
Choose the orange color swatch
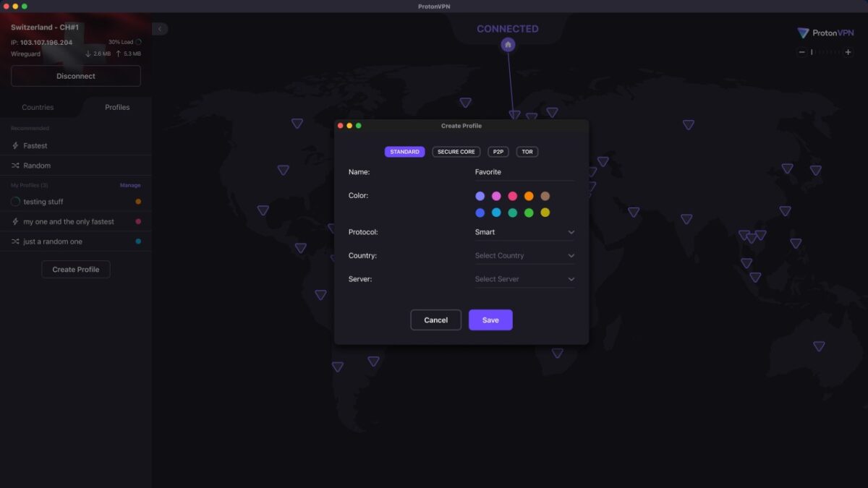(x=529, y=196)
